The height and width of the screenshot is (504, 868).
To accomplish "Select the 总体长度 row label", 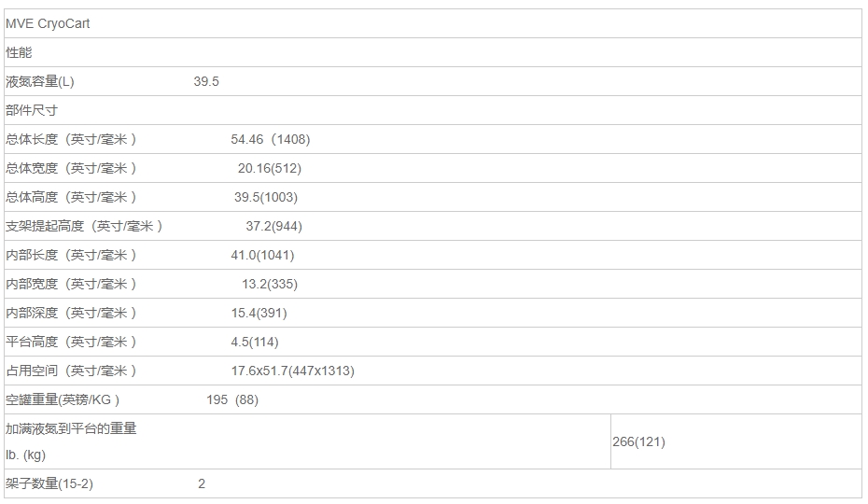I will tap(71, 139).
